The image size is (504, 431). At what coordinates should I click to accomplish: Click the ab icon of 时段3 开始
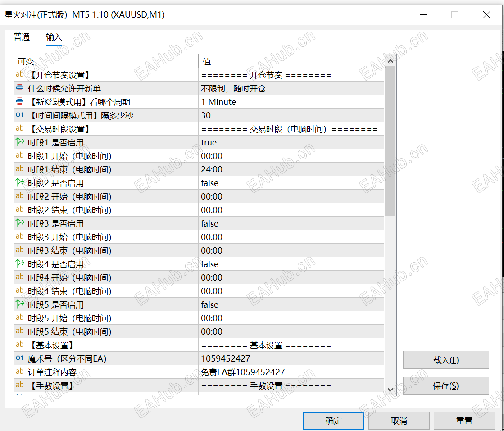point(20,236)
